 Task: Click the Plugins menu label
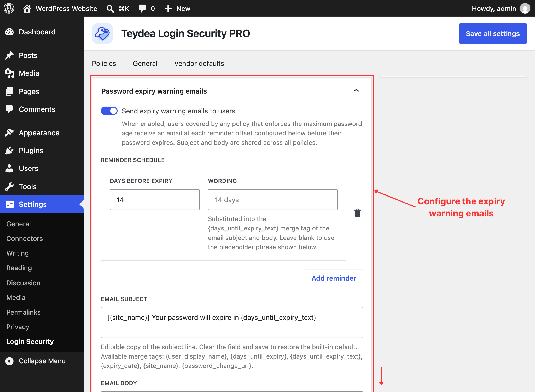[x=31, y=151]
